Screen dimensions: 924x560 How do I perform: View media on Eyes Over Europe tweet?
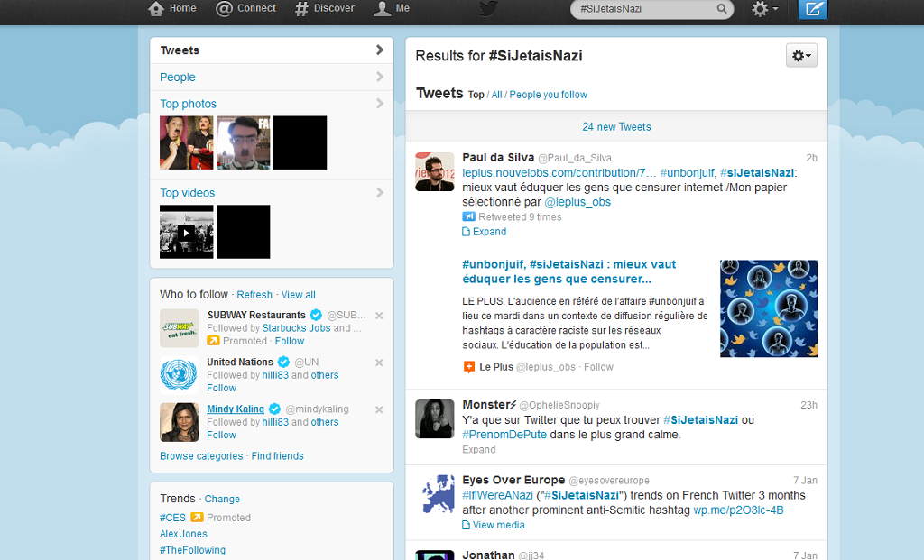[494, 525]
